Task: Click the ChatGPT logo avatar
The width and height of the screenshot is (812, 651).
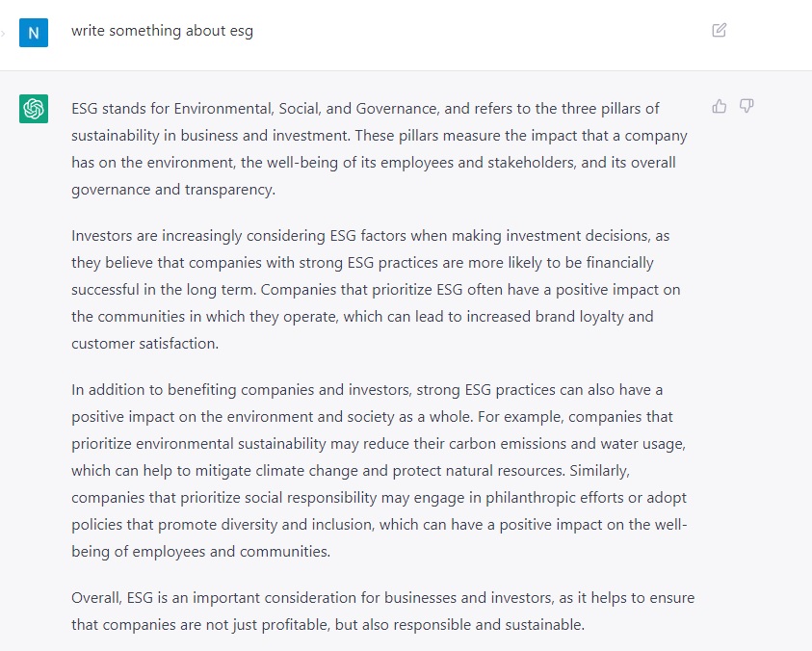Action: click(34, 109)
